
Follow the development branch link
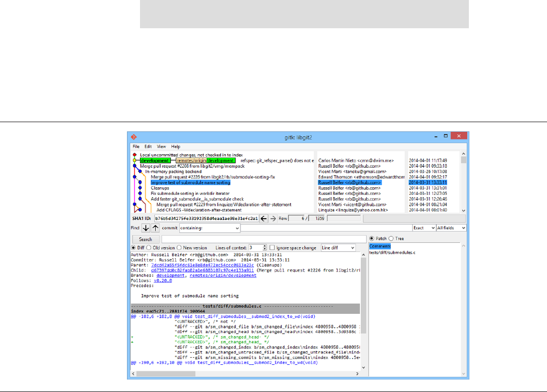pos(170,275)
